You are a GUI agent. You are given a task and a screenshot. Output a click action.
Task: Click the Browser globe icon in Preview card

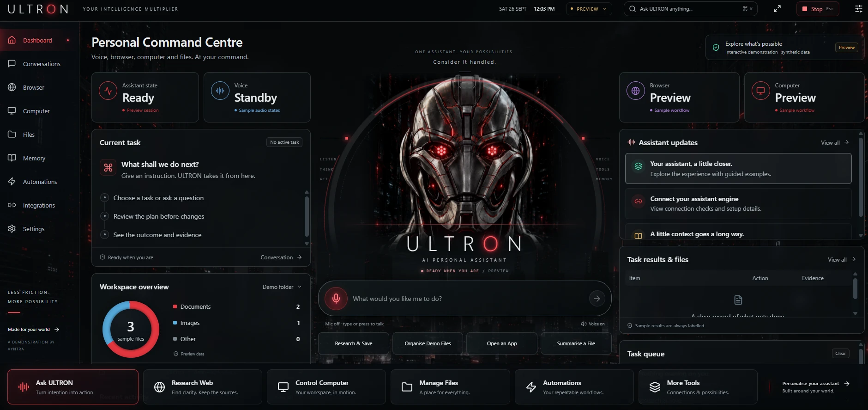pos(636,91)
